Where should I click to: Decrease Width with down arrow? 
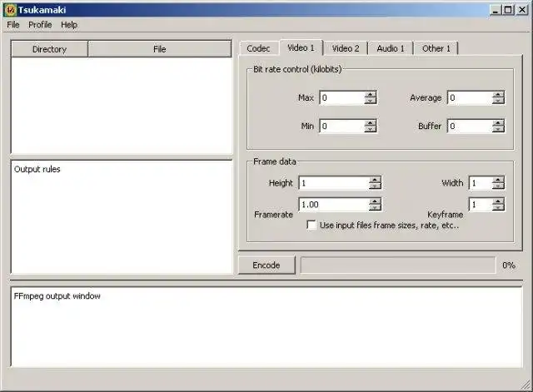498,186
